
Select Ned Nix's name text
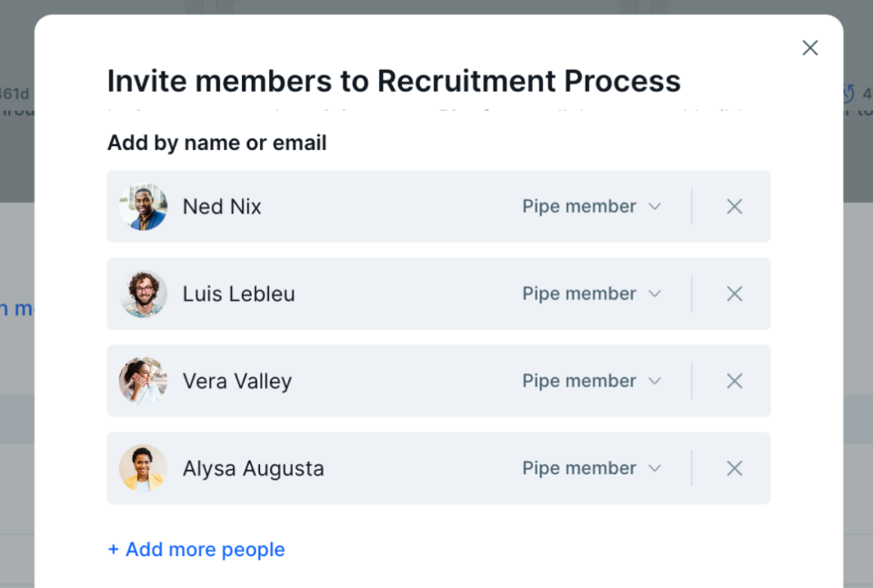(x=221, y=206)
